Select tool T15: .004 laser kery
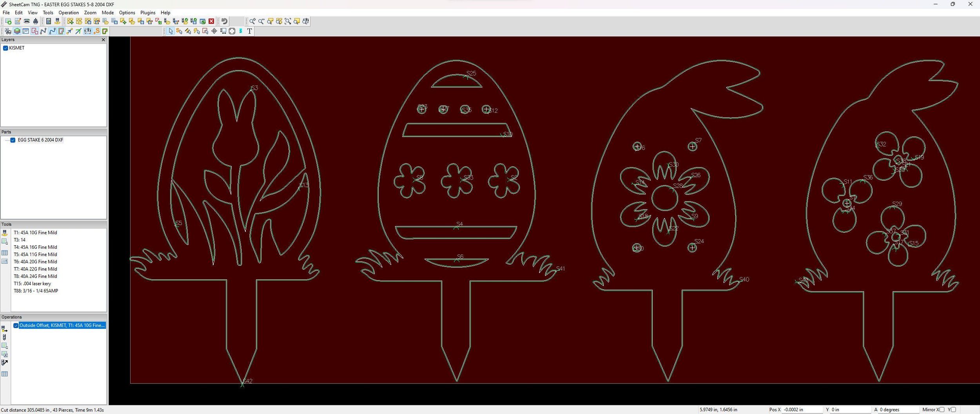The height and width of the screenshot is (414, 980). (32, 284)
